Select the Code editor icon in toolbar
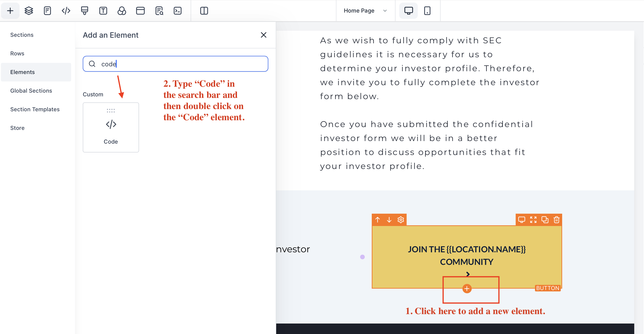The width and height of the screenshot is (644, 334). tap(66, 10)
